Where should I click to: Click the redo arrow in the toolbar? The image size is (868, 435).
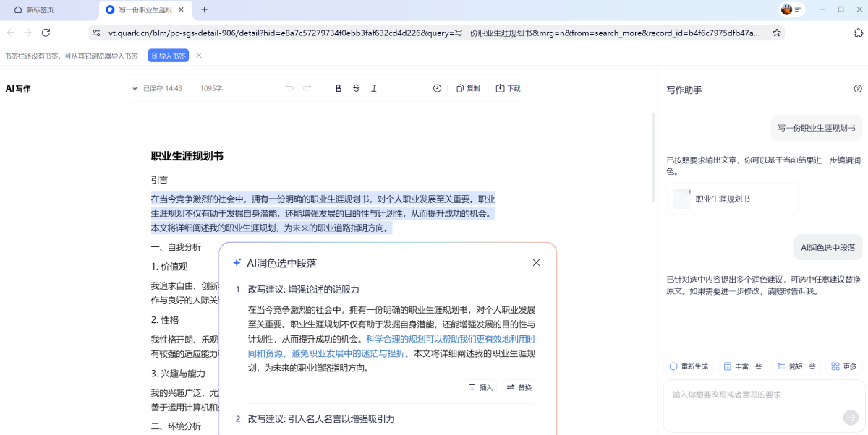(x=307, y=88)
